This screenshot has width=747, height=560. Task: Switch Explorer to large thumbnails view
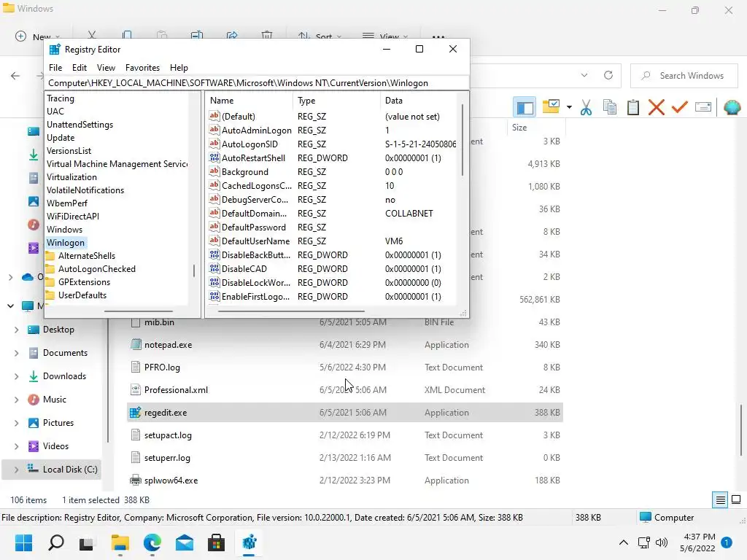(x=736, y=500)
